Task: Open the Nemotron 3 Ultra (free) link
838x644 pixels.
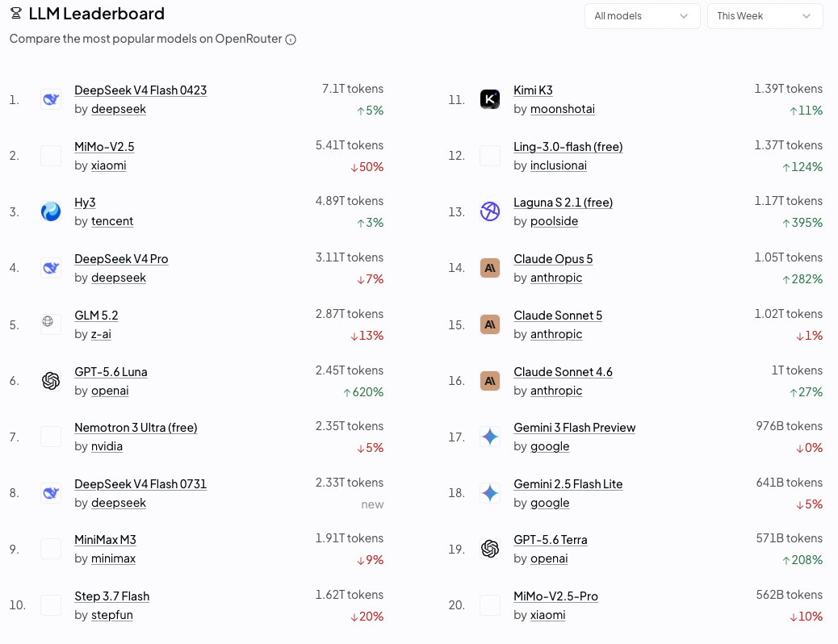Action: click(x=136, y=428)
